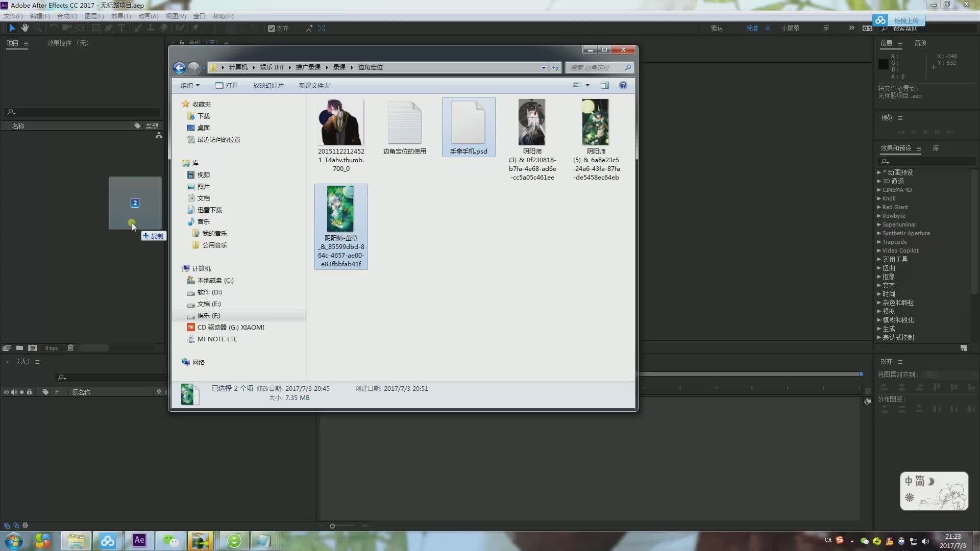Open the 文件(F) menu
980x551 pixels.
click(x=13, y=16)
